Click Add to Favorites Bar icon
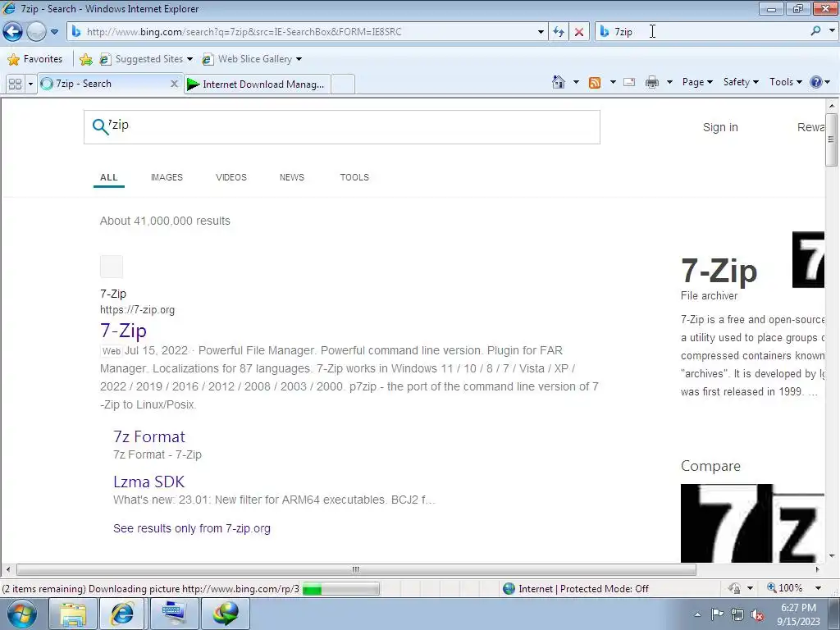 (x=85, y=59)
